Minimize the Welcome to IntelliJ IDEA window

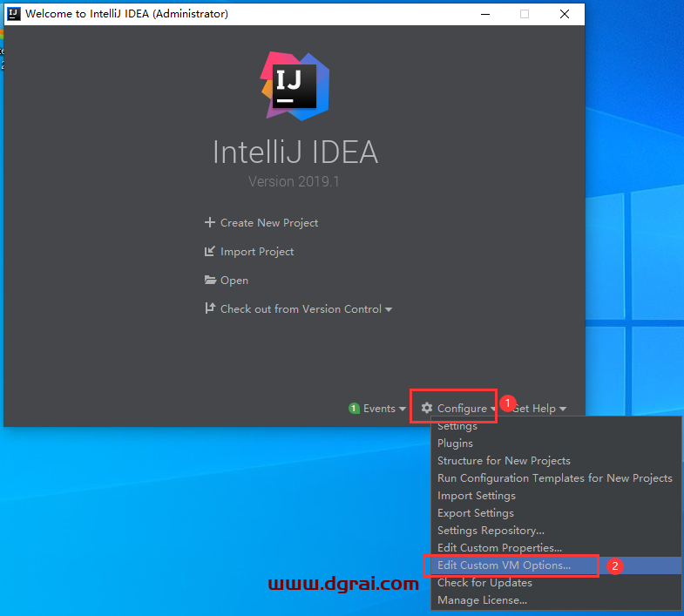(485, 14)
